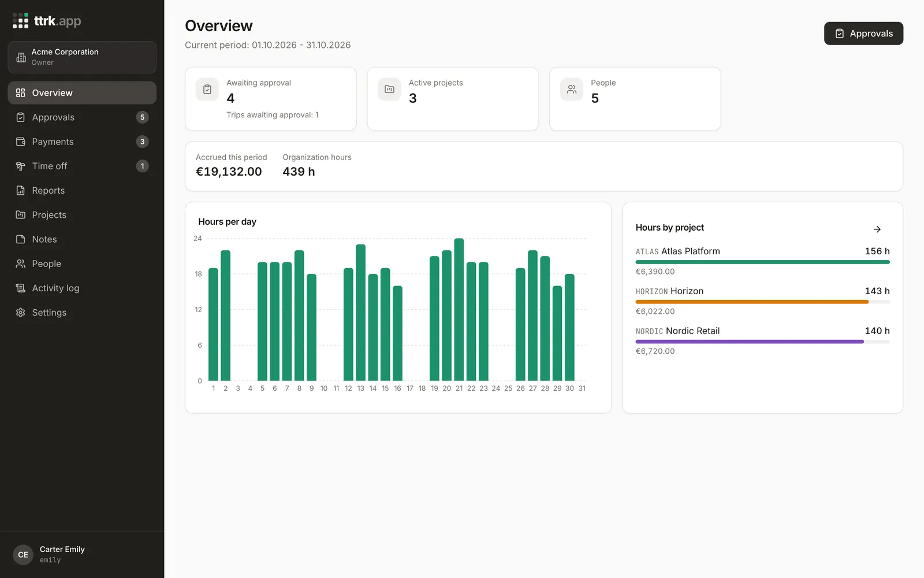Viewport: 924px width, 578px height.
Task: Click the Approvals button at top right
Action: 863,34
